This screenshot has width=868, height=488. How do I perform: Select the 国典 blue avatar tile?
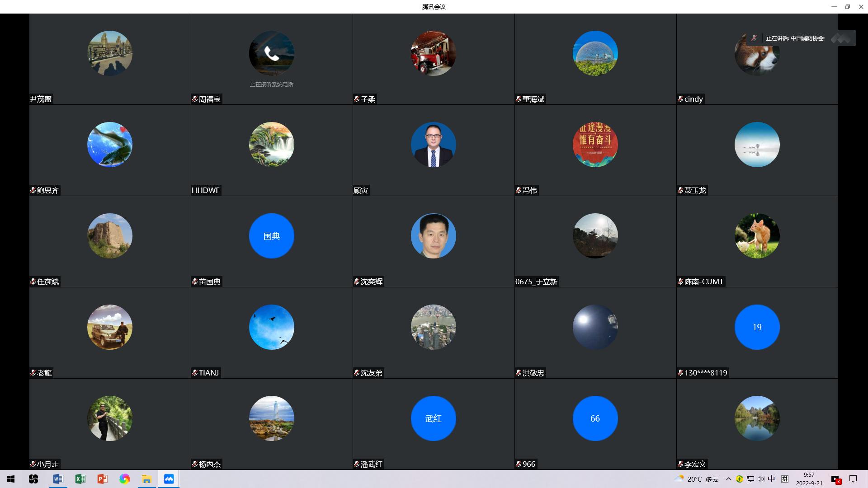pyautogui.click(x=271, y=236)
